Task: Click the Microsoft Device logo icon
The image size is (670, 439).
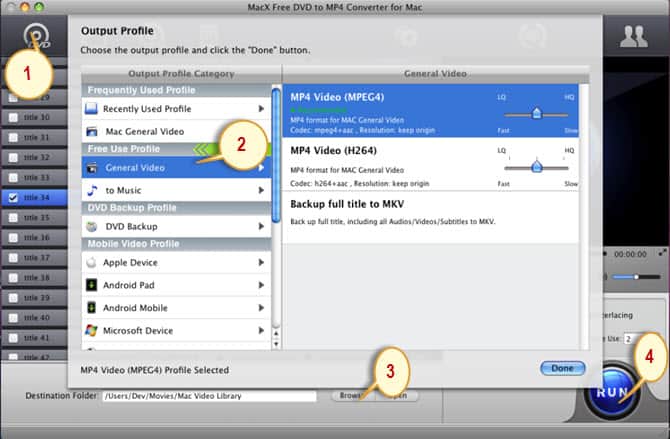Action: coord(91,330)
